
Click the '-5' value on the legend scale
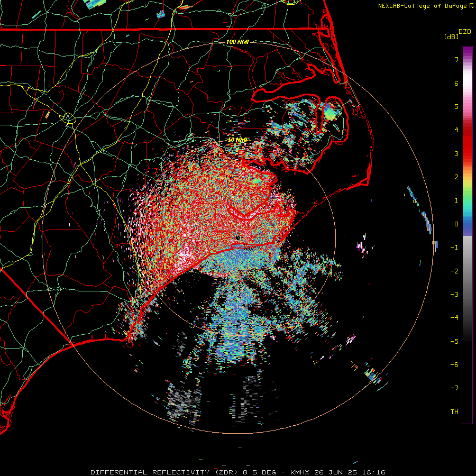point(454,342)
